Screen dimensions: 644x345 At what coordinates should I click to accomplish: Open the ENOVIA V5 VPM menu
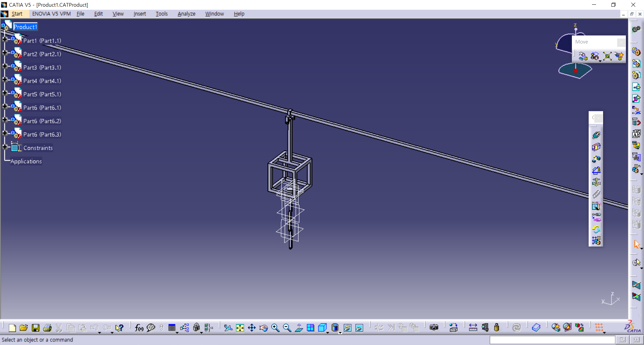coord(51,14)
